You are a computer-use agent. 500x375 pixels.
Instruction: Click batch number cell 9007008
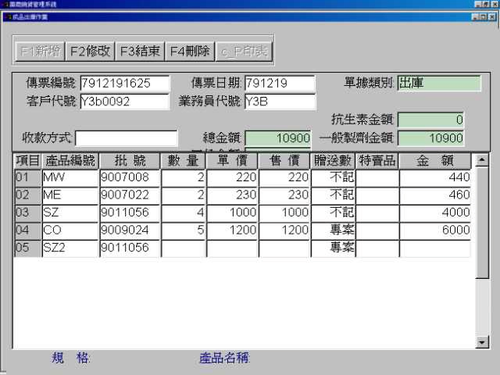point(130,178)
